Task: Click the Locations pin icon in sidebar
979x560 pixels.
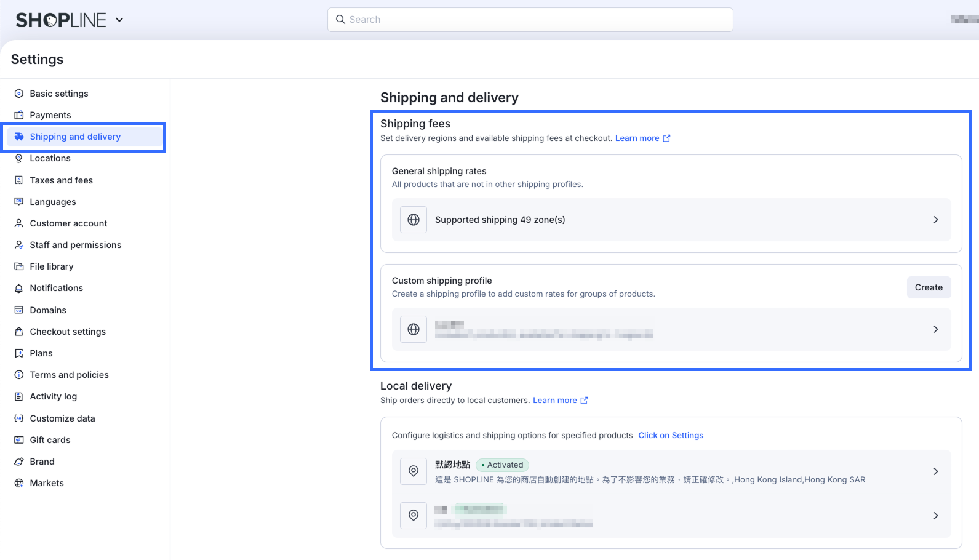Action: click(x=19, y=158)
